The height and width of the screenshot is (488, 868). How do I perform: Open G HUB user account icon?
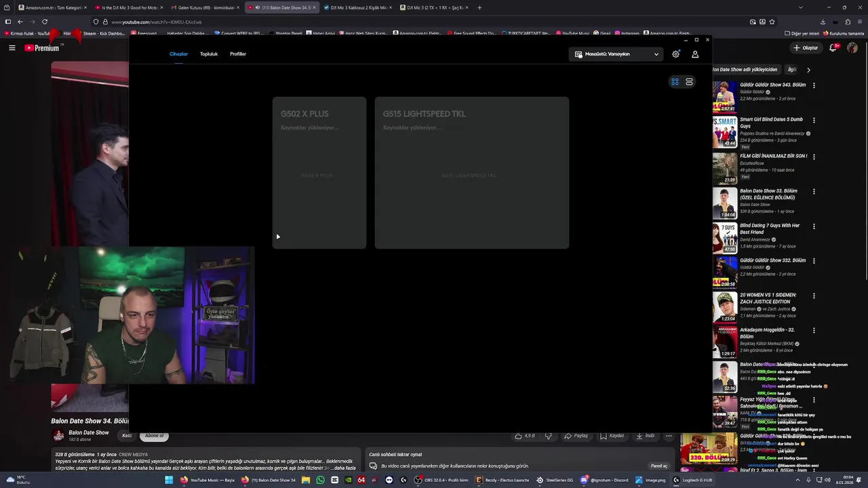tap(695, 54)
